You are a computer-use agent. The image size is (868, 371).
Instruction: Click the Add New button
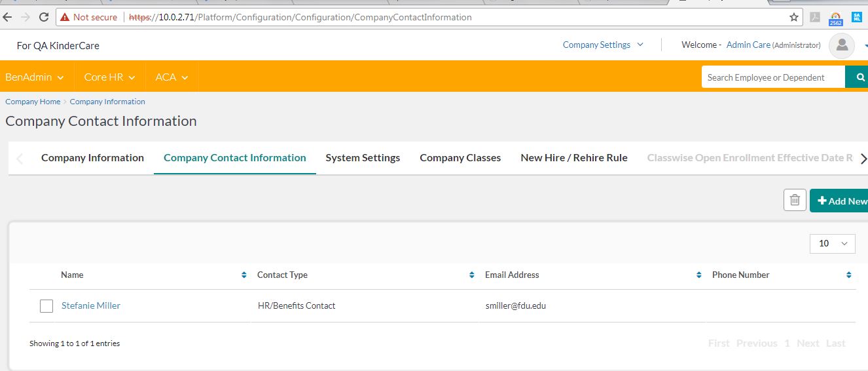pyautogui.click(x=841, y=201)
